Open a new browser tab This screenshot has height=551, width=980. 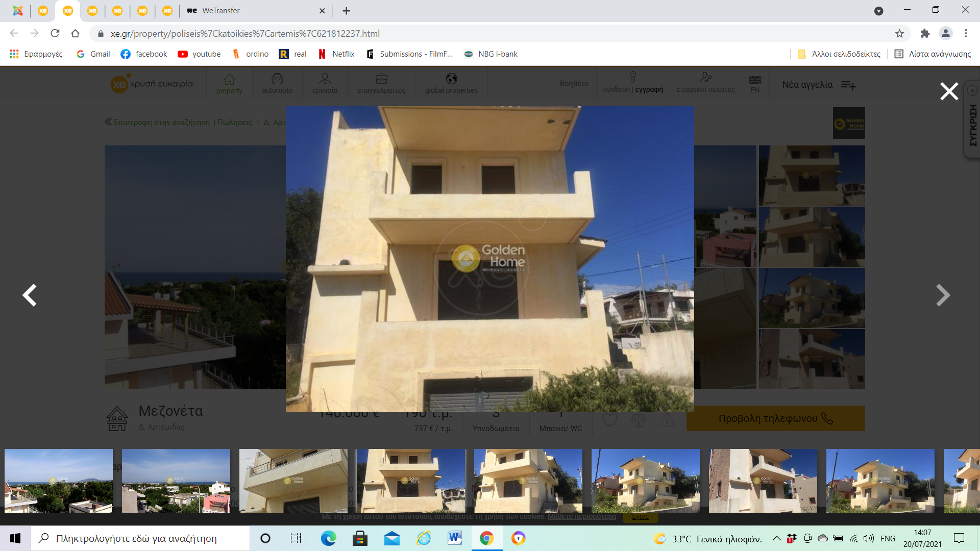347,11
